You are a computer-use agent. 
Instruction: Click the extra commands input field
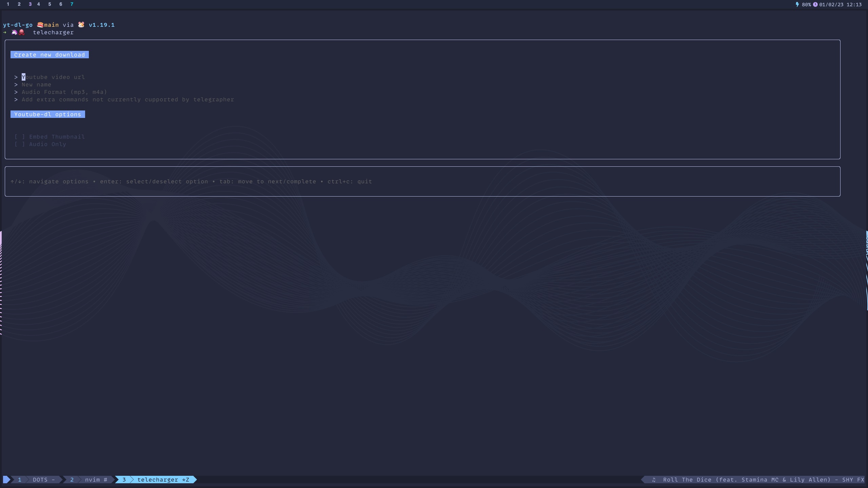click(127, 99)
